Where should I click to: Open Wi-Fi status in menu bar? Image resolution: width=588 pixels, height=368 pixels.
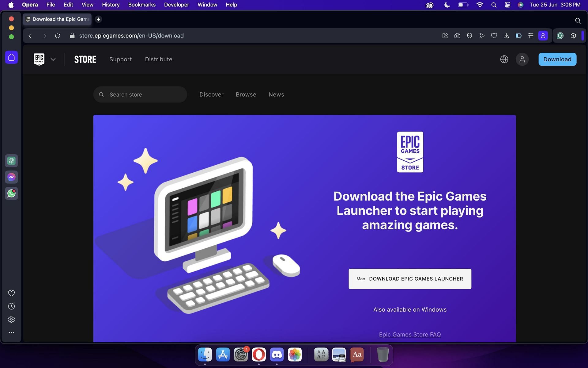pos(480,5)
